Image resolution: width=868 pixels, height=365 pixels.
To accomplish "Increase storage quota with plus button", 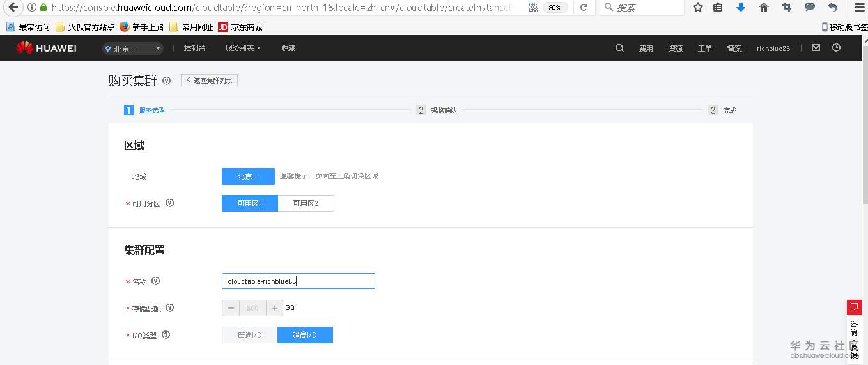I will click(274, 308).
